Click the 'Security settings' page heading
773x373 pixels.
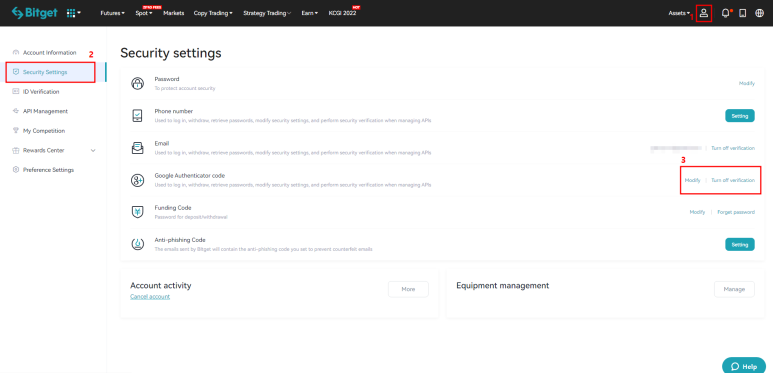click(171, 53)
